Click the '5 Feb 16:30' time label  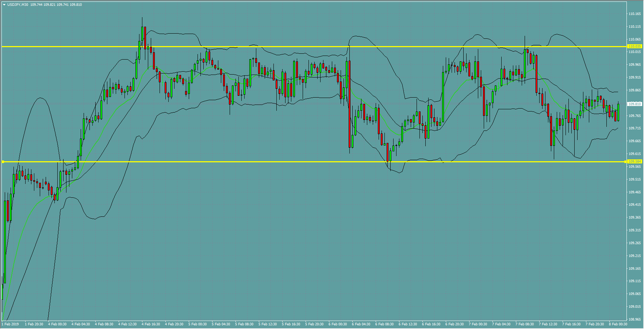tap(291, 324)
